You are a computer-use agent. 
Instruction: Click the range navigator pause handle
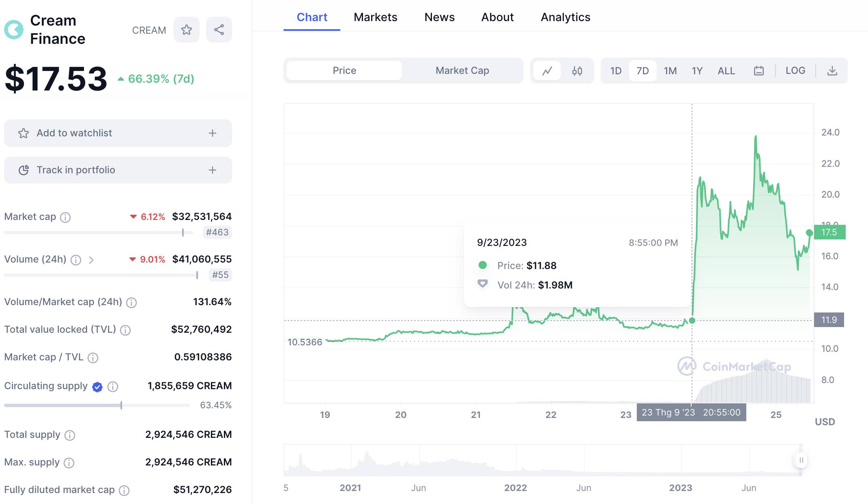click(801, 460)
